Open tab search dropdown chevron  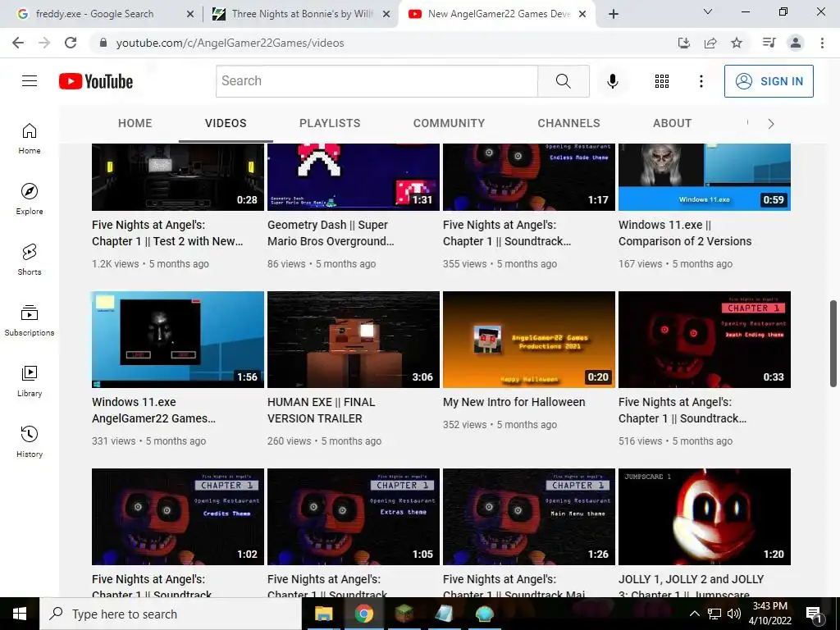pyautogui.click(x=708, y=11)
